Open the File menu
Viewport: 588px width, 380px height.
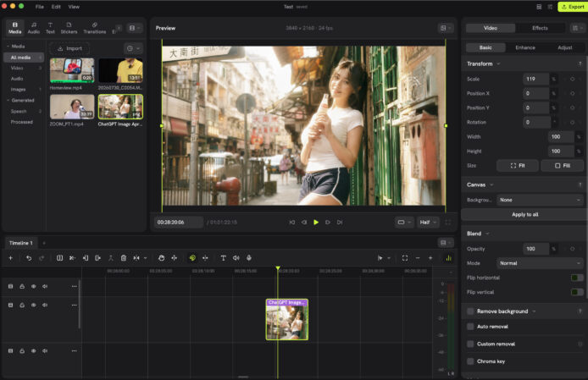click(39, 7)
